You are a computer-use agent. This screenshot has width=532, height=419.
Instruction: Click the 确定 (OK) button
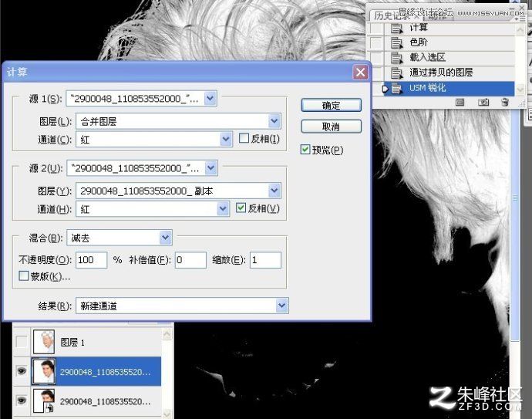click(x=331, y=105)
